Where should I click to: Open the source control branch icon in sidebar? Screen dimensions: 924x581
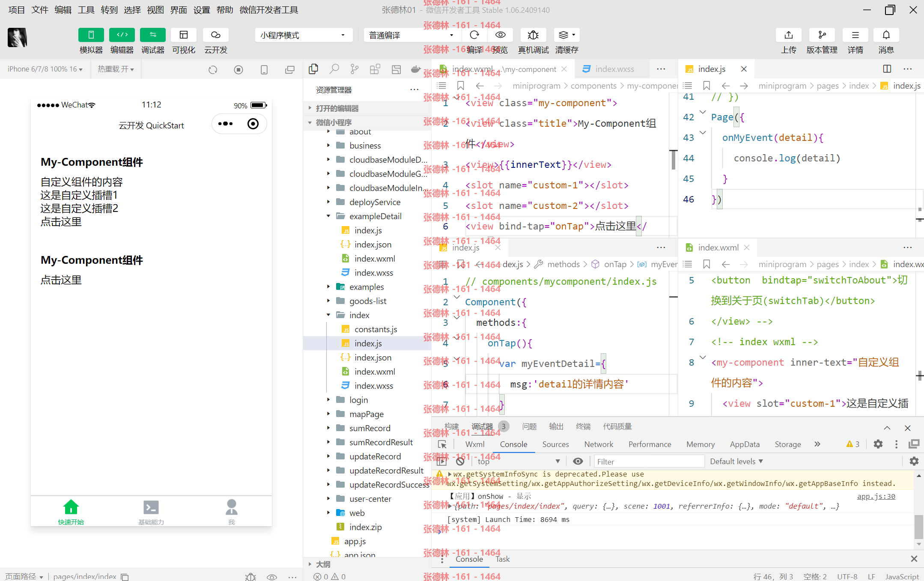355,69
